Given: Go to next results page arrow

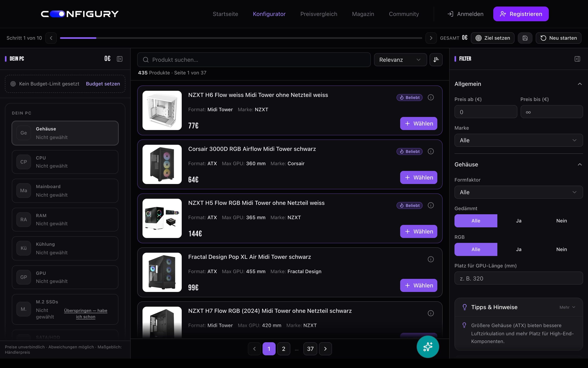Looking at the screenshot, I should click(325, 349).
